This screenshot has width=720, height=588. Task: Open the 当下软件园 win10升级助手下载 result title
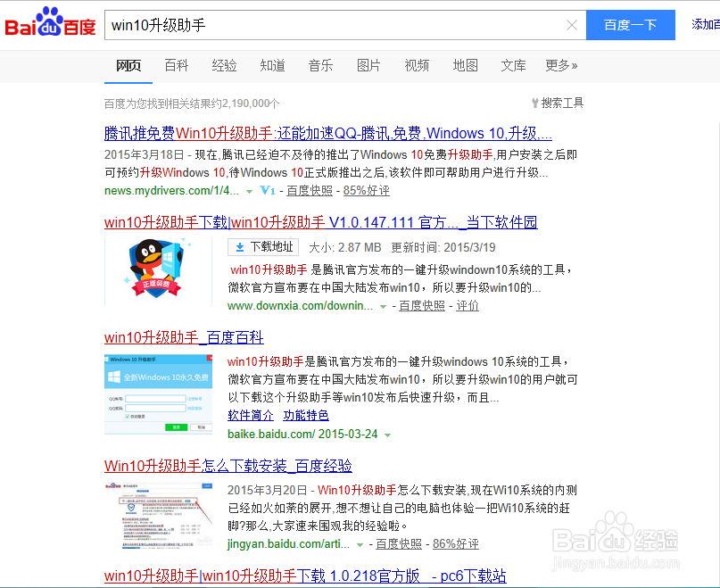click(320, 222)
